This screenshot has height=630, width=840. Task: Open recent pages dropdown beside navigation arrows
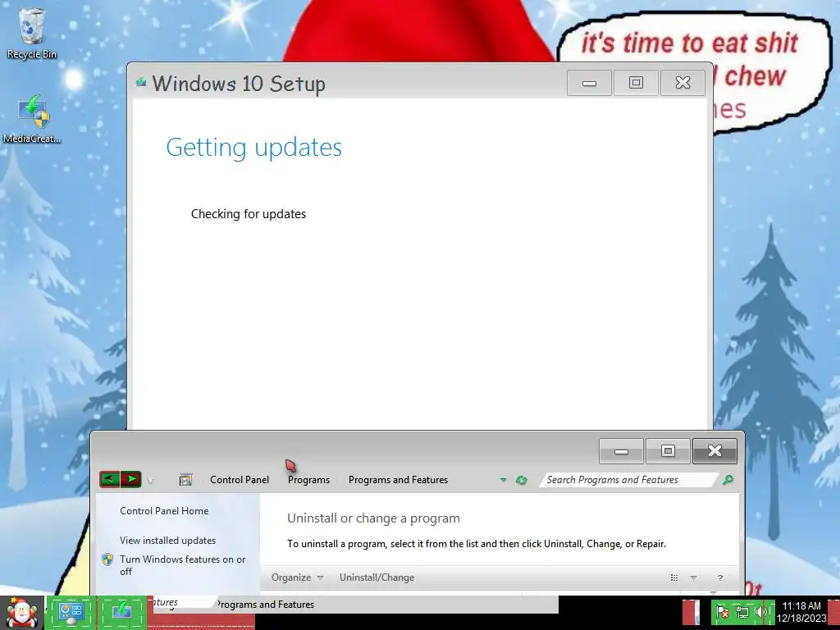pyautogui.click(x=151, y=481)
